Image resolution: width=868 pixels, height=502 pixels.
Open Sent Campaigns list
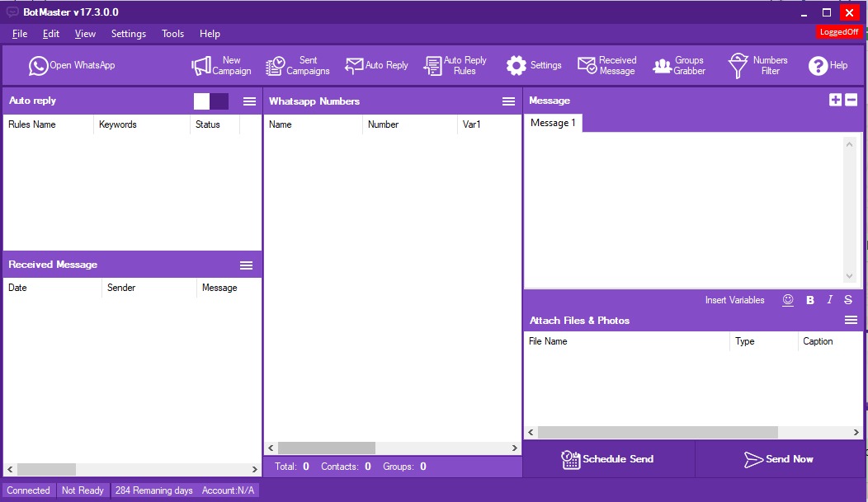pyautogui.click(x=297, y=66)
